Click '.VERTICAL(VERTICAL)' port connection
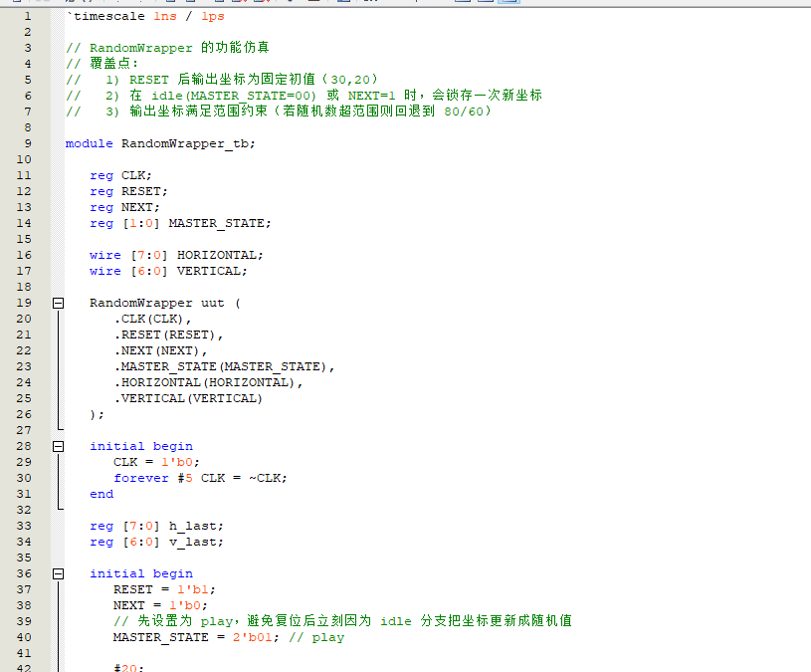The width and height of the screenshot is (811, 672). [188, 399]
